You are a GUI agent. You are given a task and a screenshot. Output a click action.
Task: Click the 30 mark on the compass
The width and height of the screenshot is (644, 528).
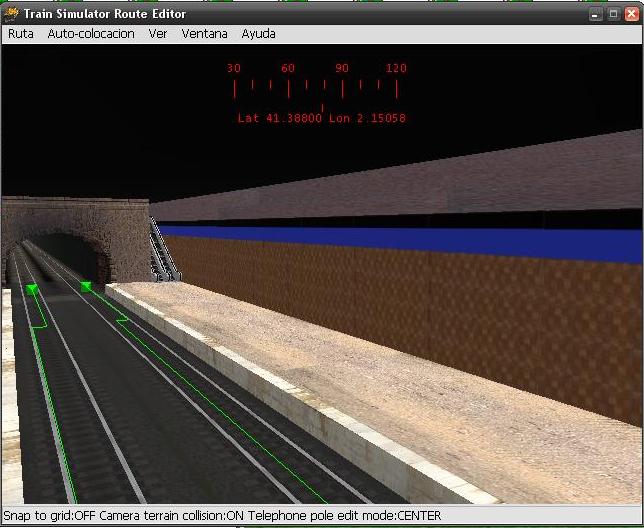point(234,68)
